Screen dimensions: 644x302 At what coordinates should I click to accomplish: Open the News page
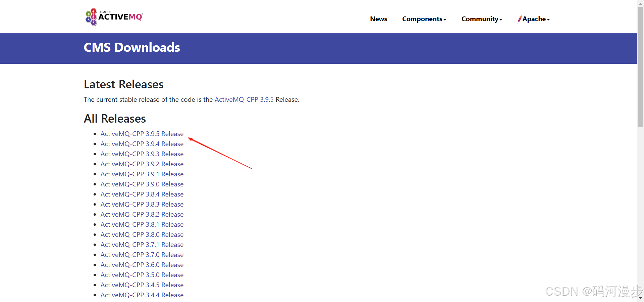(378, 19)
